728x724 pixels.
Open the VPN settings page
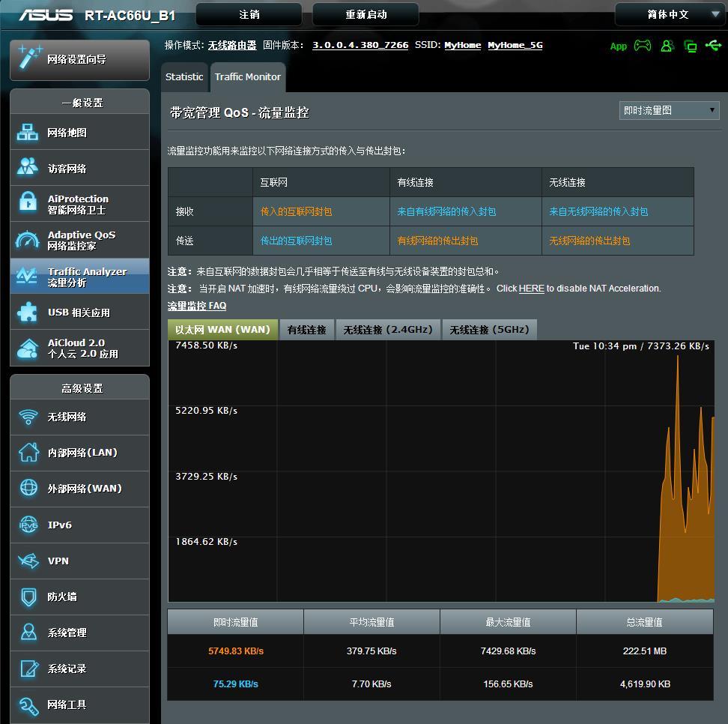(79, 561)
